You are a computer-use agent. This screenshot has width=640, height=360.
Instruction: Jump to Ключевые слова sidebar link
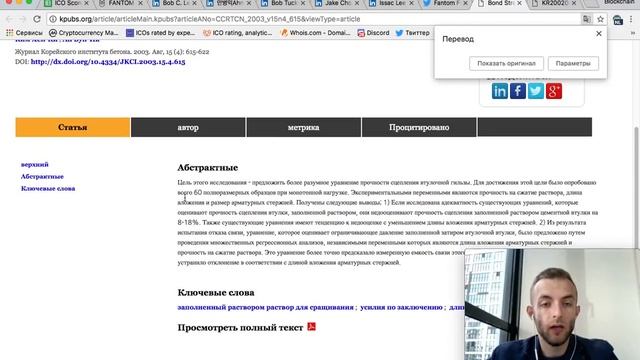48,189
